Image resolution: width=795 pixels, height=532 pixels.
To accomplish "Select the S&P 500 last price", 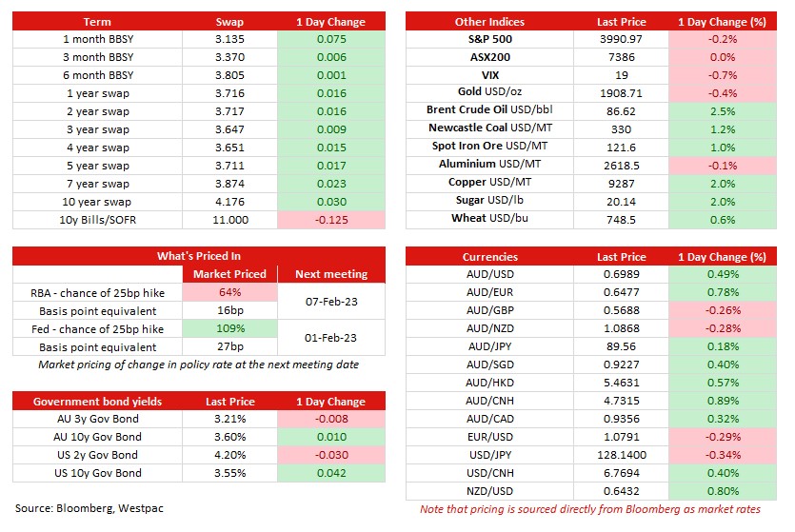I will pyautogui.click(x=621, y=39).
